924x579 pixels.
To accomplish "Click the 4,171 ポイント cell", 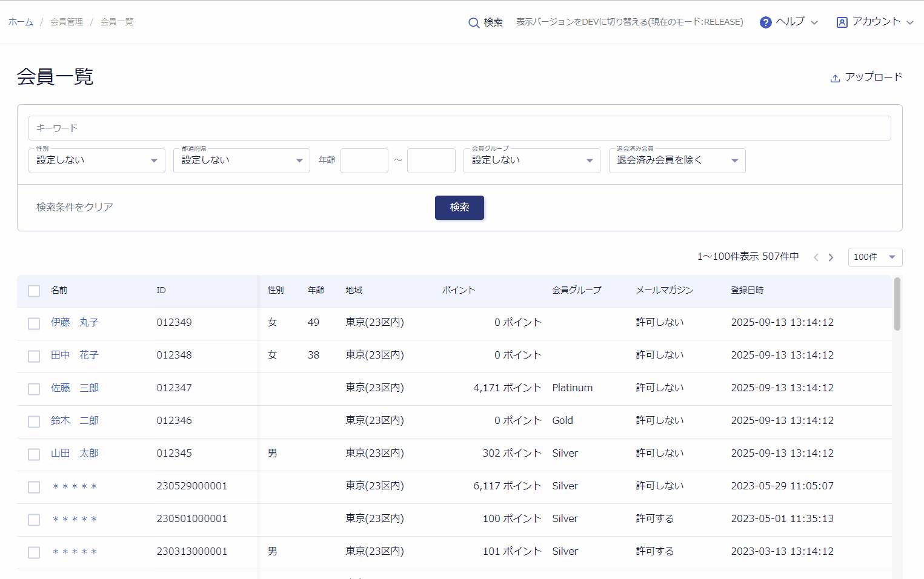I will pyautogui.click(x=507, y=388).
